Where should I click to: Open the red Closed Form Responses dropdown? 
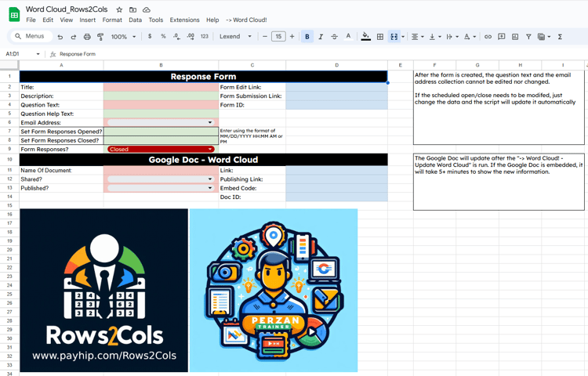tap(161, 149)
